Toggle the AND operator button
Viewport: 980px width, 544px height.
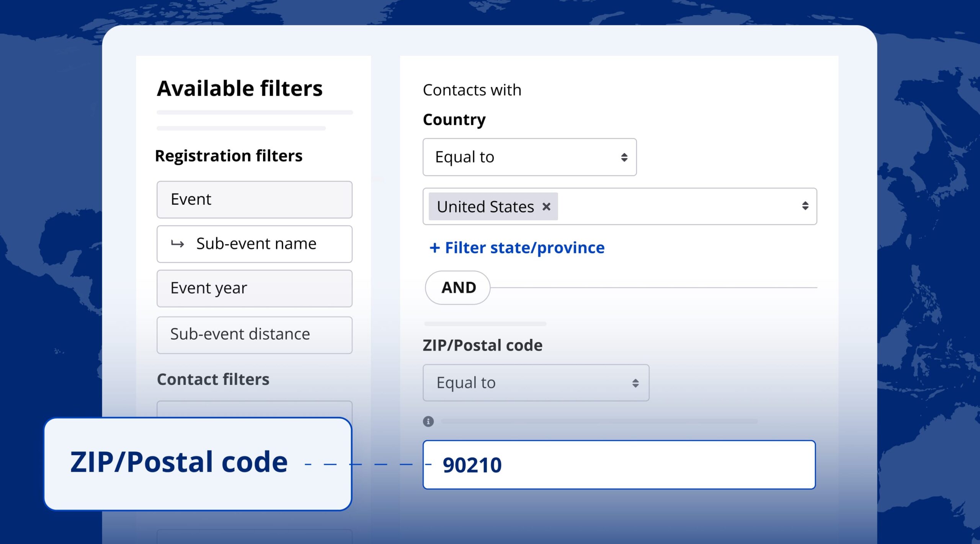458,287
